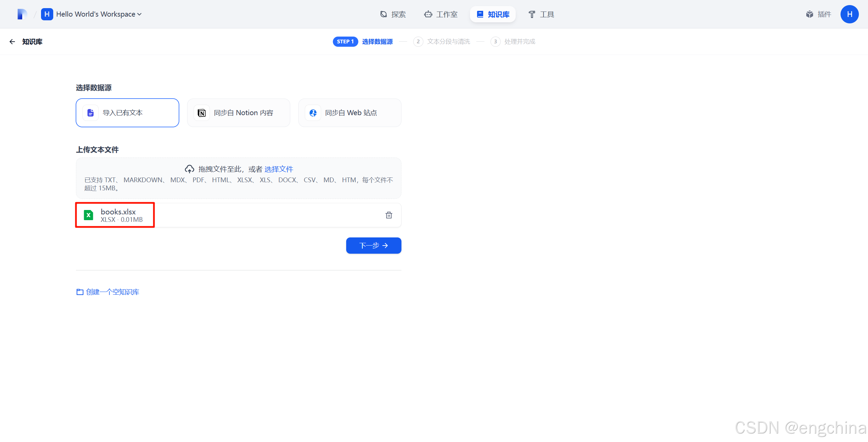Click the 选择文件 link

point(278,169)
